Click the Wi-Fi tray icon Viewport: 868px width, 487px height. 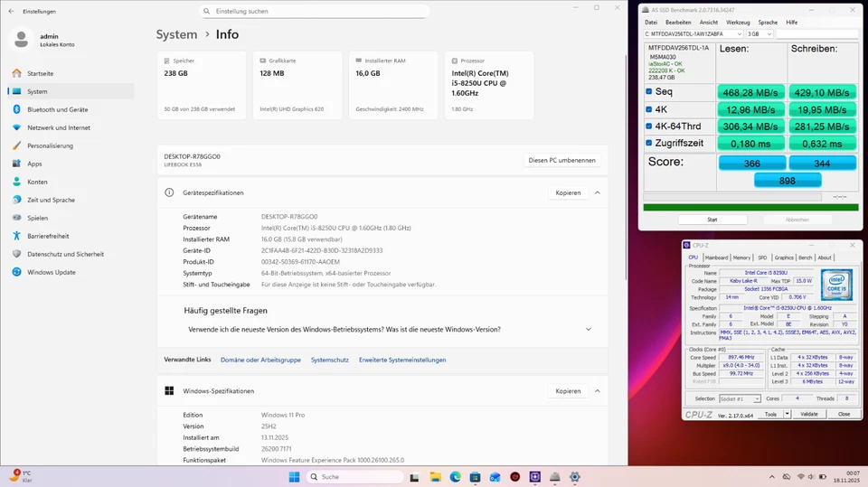[800, 477]
